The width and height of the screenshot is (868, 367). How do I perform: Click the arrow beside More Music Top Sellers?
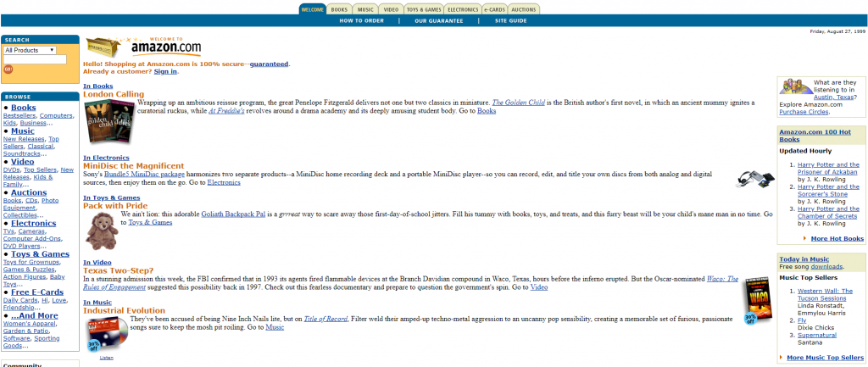781,358
